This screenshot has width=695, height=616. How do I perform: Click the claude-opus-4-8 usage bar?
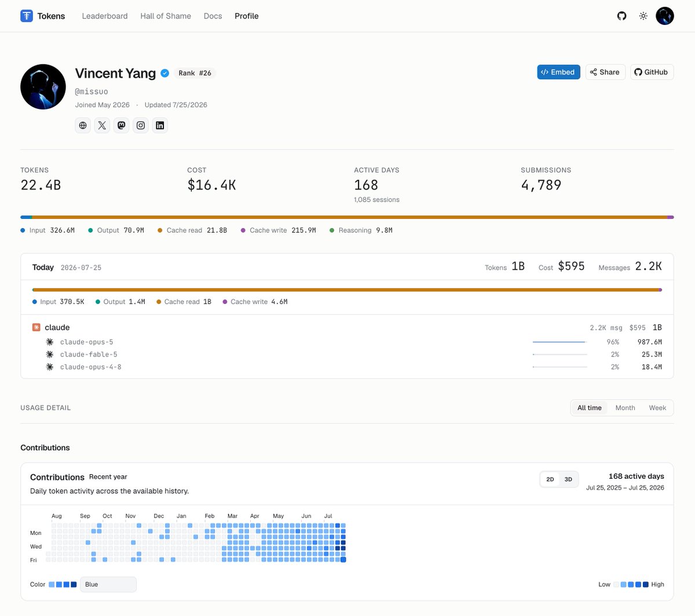(559, 367)
